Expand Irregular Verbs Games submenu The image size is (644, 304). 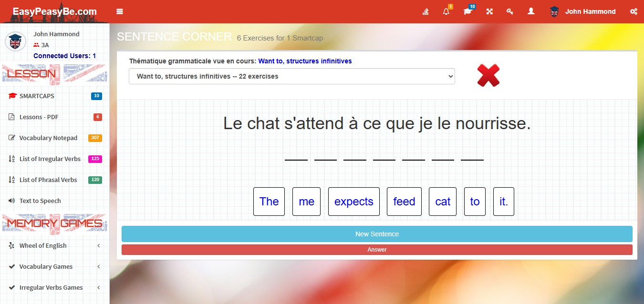(x=54, y=288)
